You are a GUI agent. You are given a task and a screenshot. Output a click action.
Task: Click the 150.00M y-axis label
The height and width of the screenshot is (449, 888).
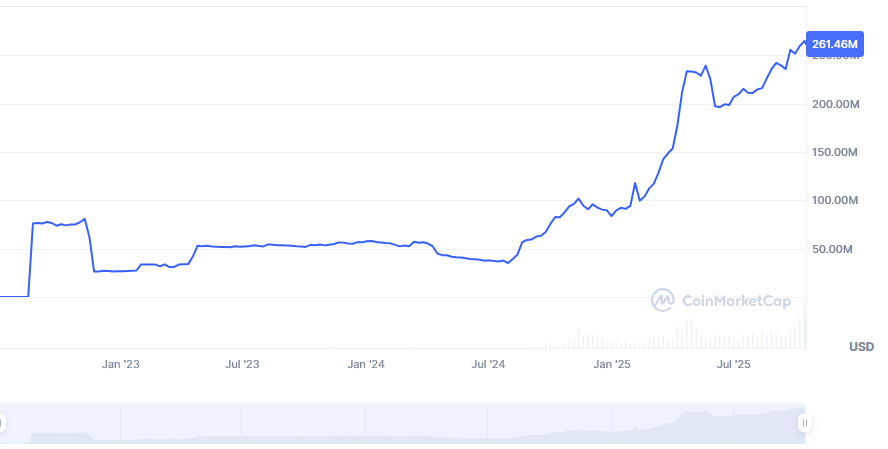tap(834, 152)
